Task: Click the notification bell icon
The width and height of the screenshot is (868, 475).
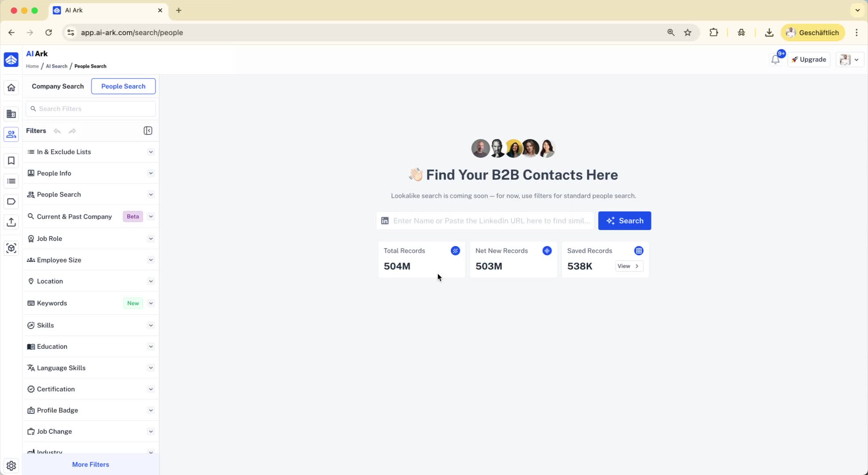Action: coord(775,60)
